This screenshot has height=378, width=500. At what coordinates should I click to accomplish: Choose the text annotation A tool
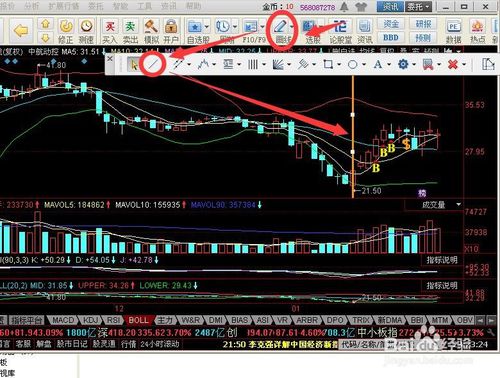pyautogui.click(x=378, y=64)
